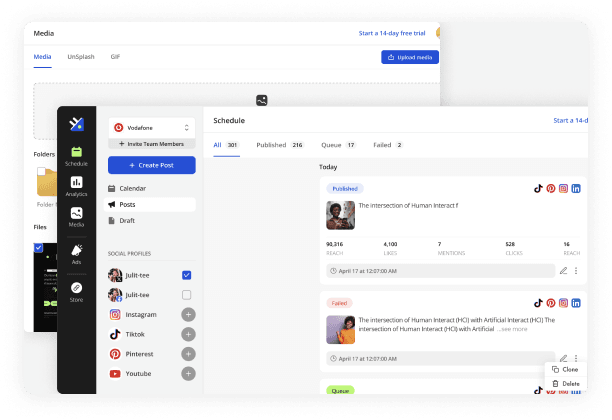This screenshot has height=420, width=612.
Task: Open Store in the left sidebar
Action: pos(76,291)
